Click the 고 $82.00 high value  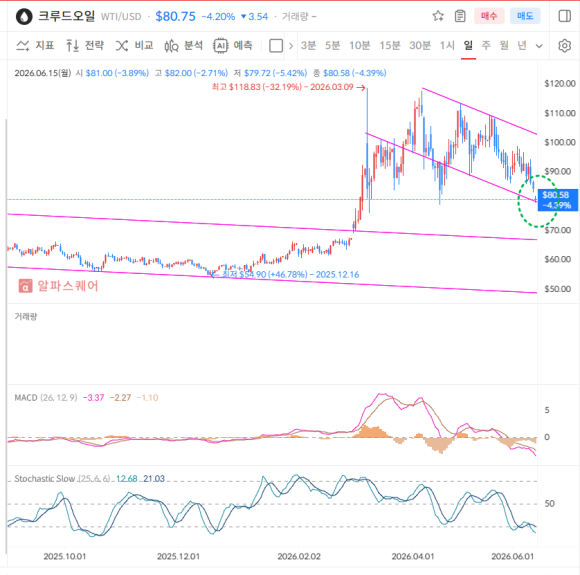click(191, 73)
